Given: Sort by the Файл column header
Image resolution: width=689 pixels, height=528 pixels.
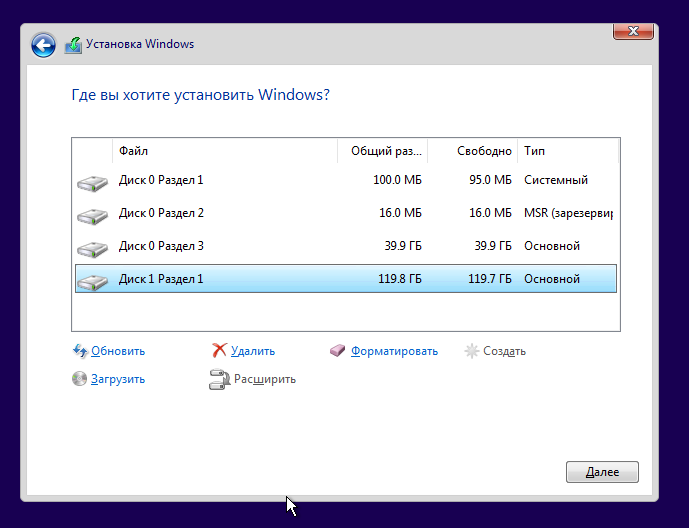Looking at the screenshot, I should 225,151.
